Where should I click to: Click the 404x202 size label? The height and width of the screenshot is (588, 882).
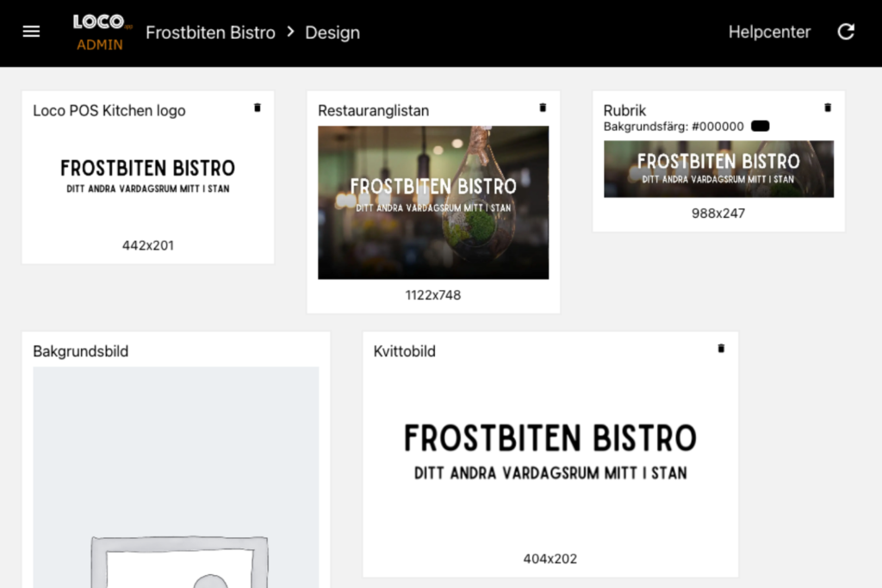point(550,559)
